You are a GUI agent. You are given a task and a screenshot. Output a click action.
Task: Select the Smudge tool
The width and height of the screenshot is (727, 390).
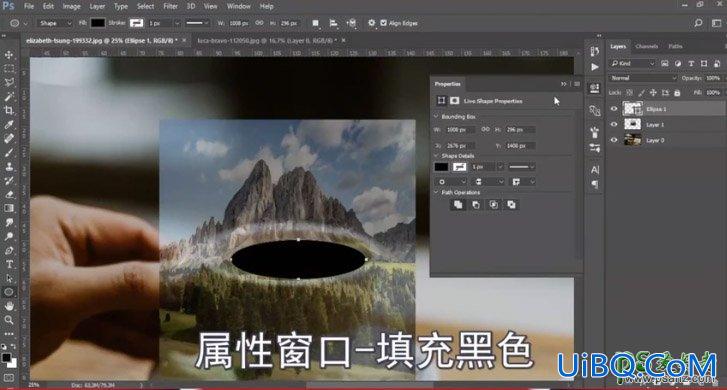tap(9, 222)
